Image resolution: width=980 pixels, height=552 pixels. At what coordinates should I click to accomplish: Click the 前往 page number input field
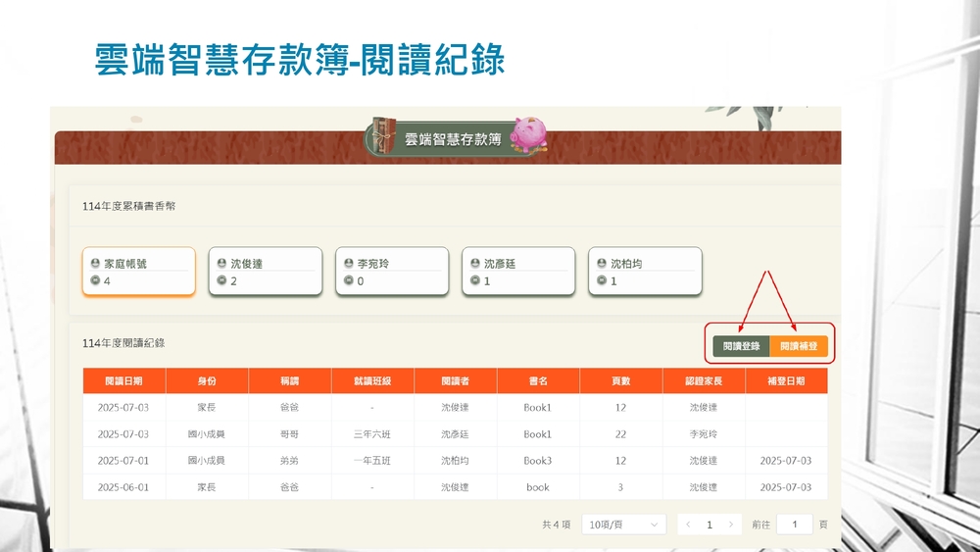(x=794, y=525)
